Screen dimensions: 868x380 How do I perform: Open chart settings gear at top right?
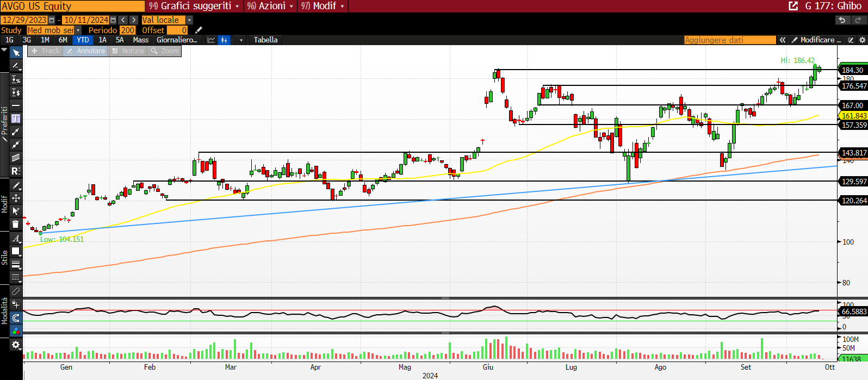click(862, 40)
